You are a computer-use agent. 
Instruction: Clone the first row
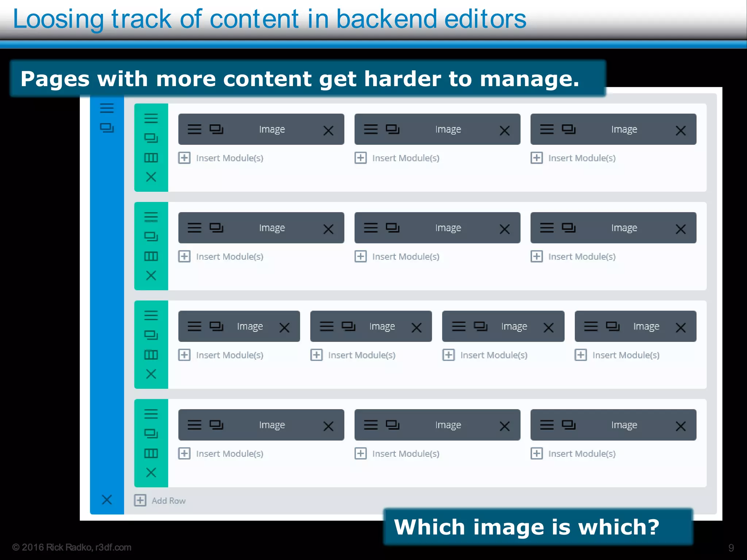point(151,138)
